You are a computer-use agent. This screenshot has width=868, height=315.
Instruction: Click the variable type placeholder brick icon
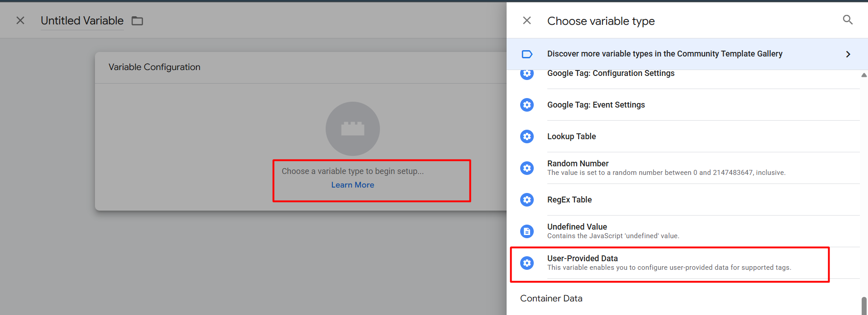pyautogui.click(x=352, y=129)
